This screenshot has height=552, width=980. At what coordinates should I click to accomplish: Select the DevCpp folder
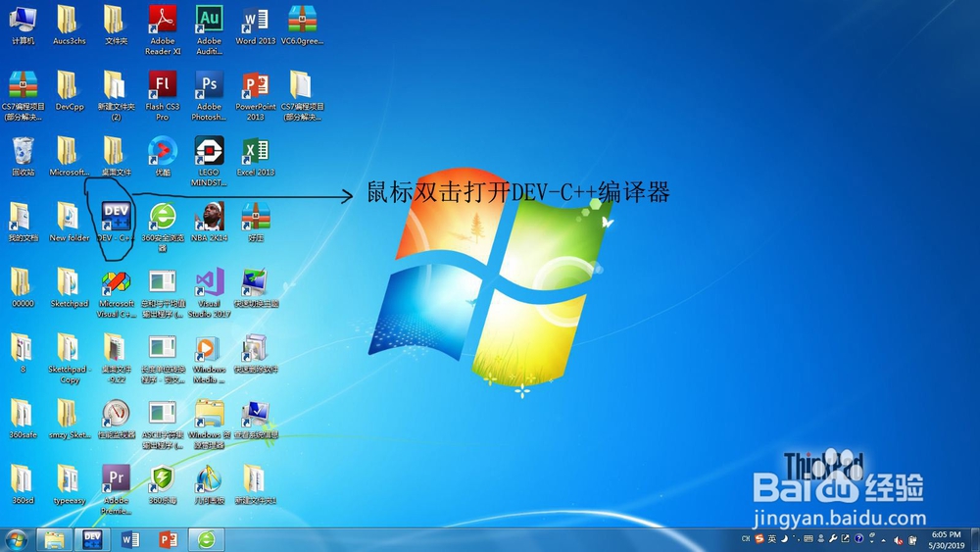70,90
